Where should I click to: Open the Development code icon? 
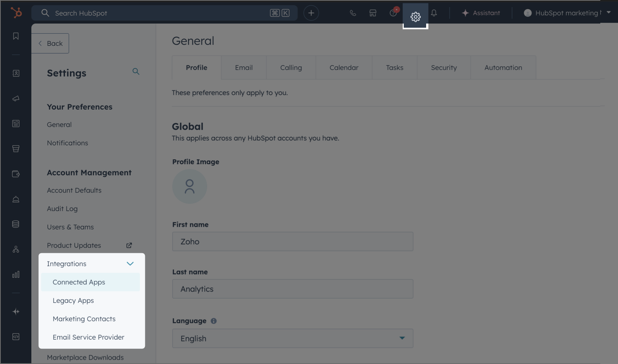coord(16,337)
